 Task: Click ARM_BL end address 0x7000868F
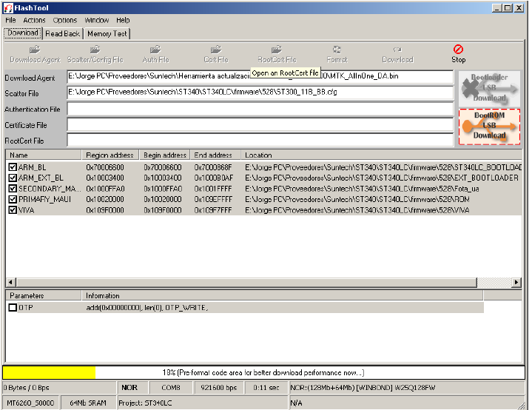coord(213,167)
